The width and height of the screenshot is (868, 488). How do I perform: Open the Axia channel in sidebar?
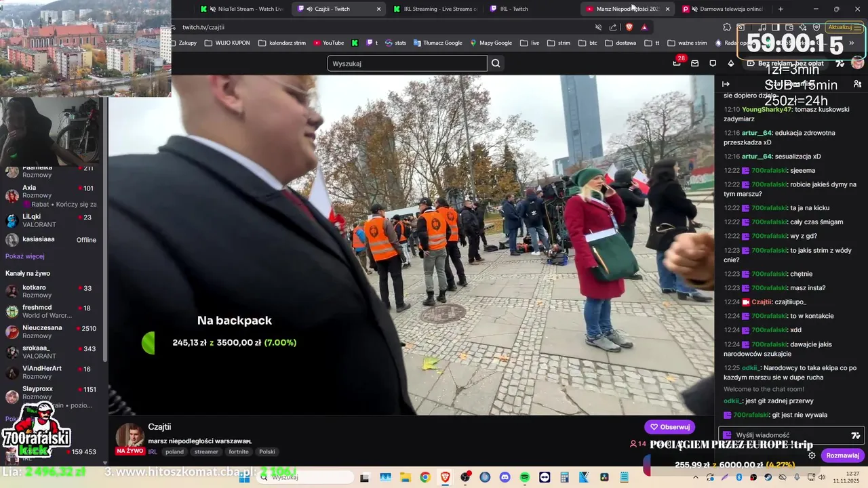tap(53, 195)
